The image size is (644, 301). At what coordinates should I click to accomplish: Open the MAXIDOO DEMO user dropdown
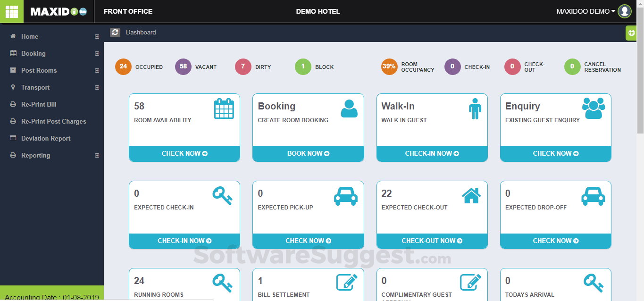[586, 11]
